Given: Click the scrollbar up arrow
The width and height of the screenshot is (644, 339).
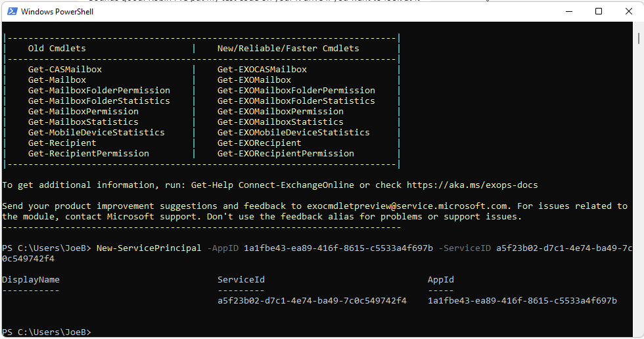Looking at the screenshot, I should tap(638, 28).
